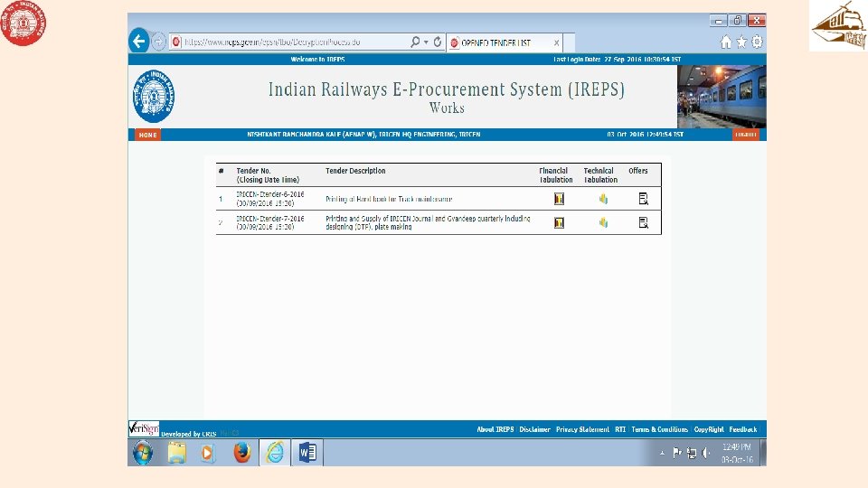This screenshot has height=488, width=868.
Task: Click the volume speaker tray icon
Action: (x=706, y=453)
